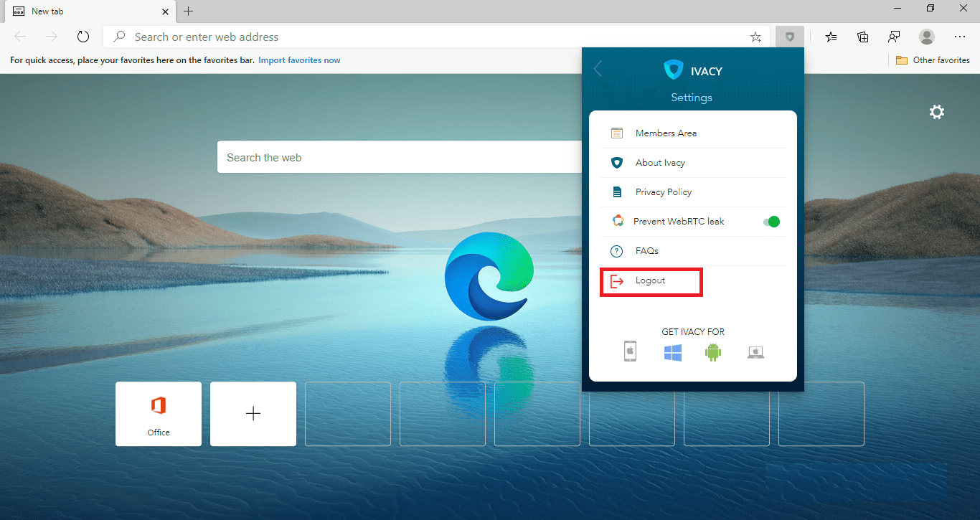Open a new tab with the plus button
This screenshot has width=980, height=520.
click(x=188, y=11)
